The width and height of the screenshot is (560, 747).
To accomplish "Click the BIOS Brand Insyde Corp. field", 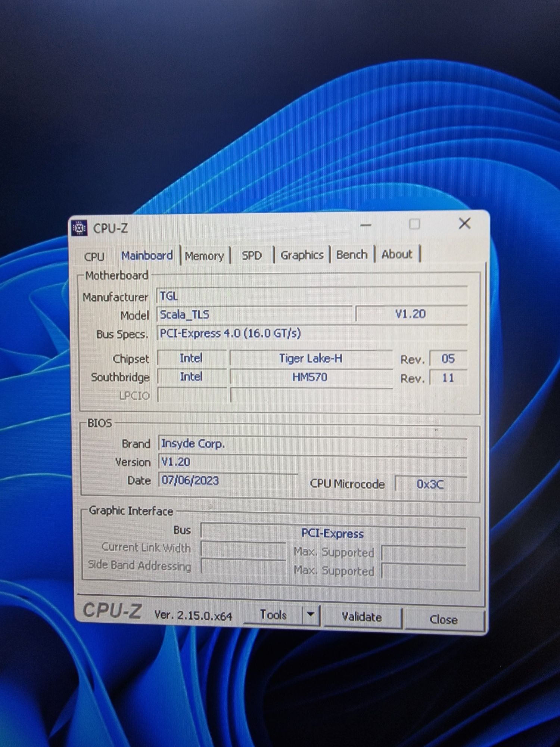I will (313, 444).
